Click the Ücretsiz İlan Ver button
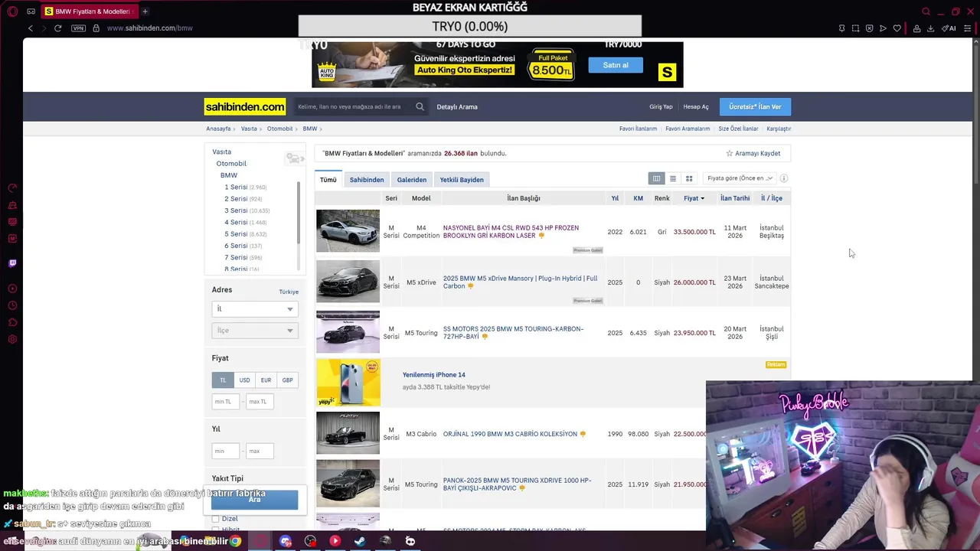This screenshot has height=551, width=980. (755, 107)
